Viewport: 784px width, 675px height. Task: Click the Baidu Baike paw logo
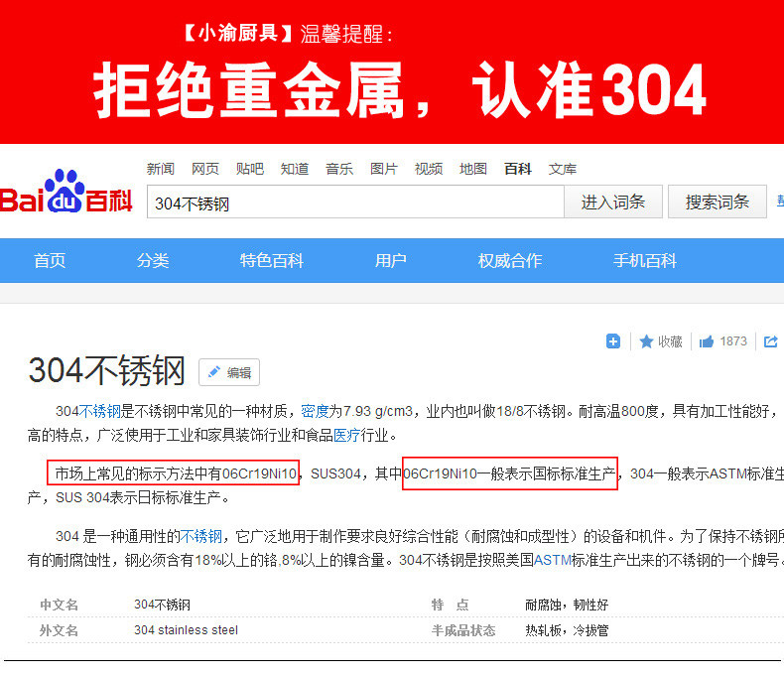(65, 192)
